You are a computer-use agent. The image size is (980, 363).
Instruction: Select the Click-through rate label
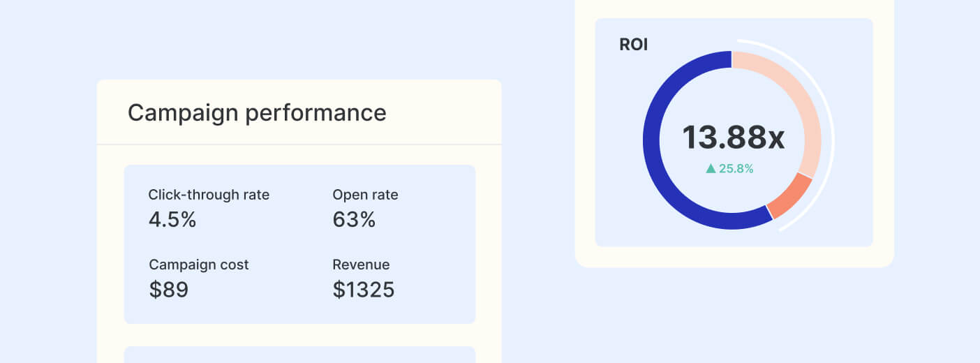point(209,195)
